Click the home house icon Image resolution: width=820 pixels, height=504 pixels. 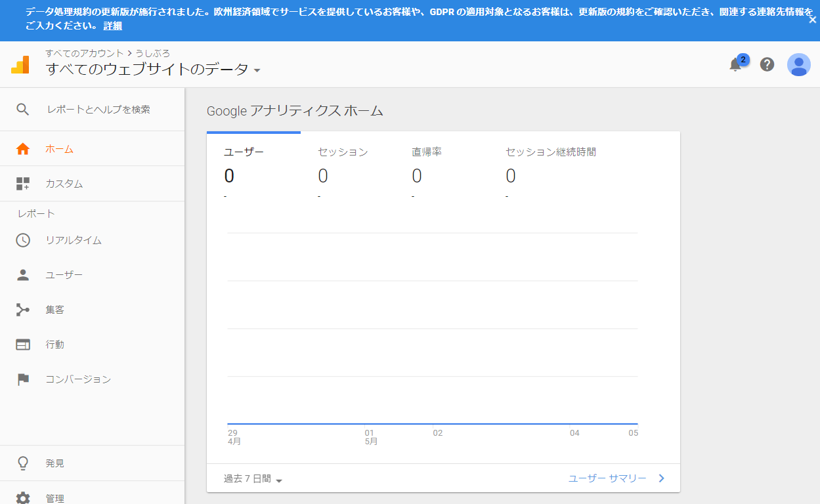click(x=23, y=149)
